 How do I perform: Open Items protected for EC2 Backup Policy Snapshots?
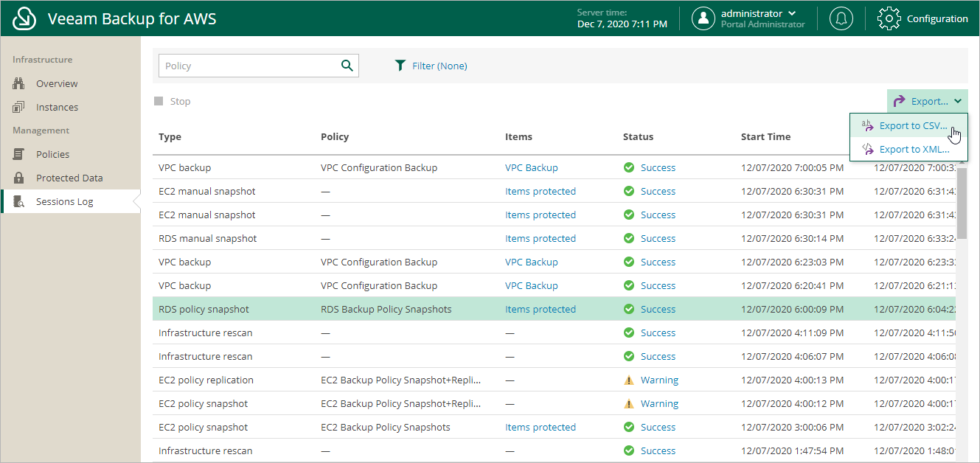point(540,427)
